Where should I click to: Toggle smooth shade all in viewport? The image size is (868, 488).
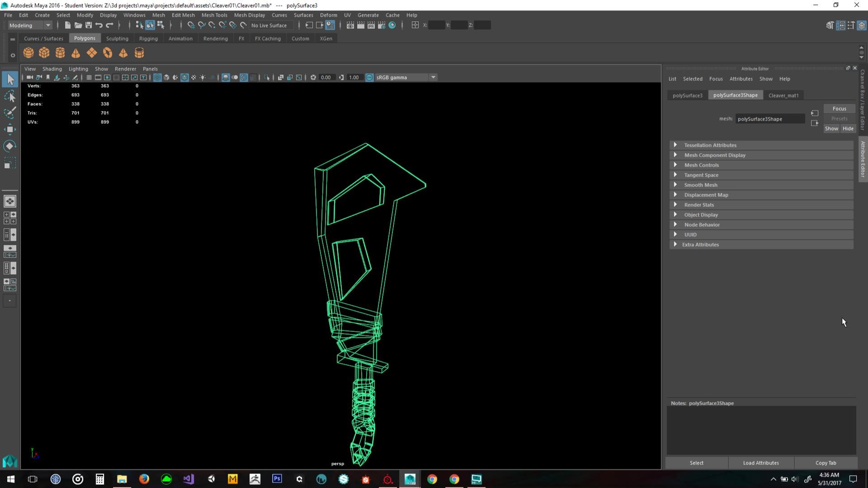(x=166, y=78)
